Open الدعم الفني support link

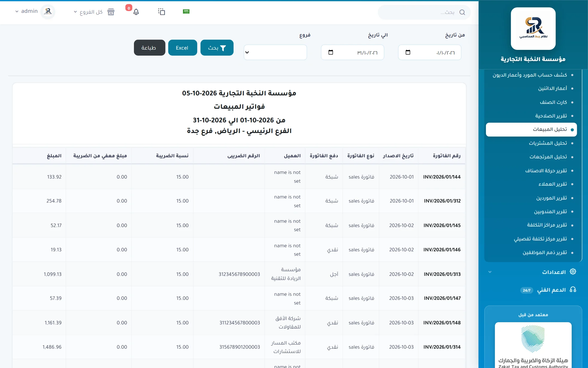tap(551, 290)
